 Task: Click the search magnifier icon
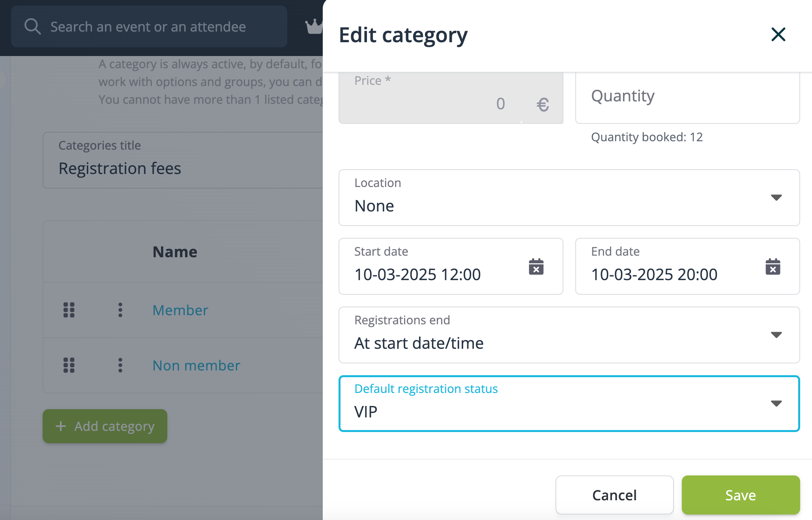32,26
